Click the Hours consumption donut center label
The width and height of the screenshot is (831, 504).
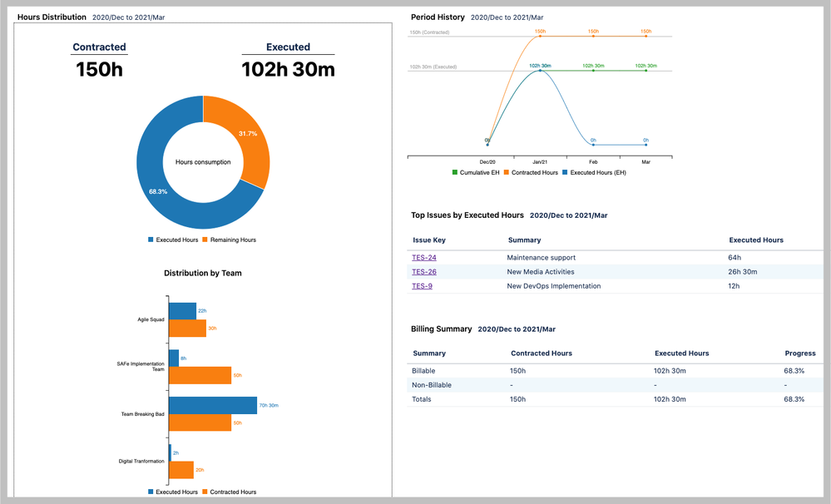(203, 162)
